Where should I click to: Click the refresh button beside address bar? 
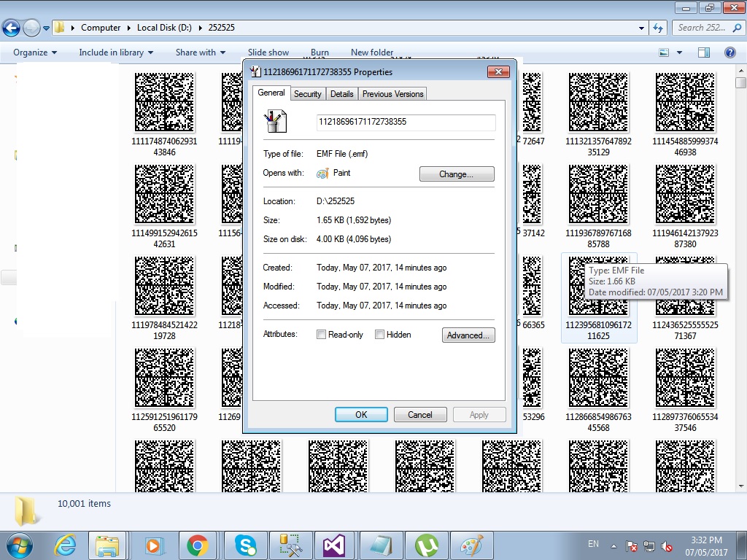pyautogui.click(x=658, y=28)
